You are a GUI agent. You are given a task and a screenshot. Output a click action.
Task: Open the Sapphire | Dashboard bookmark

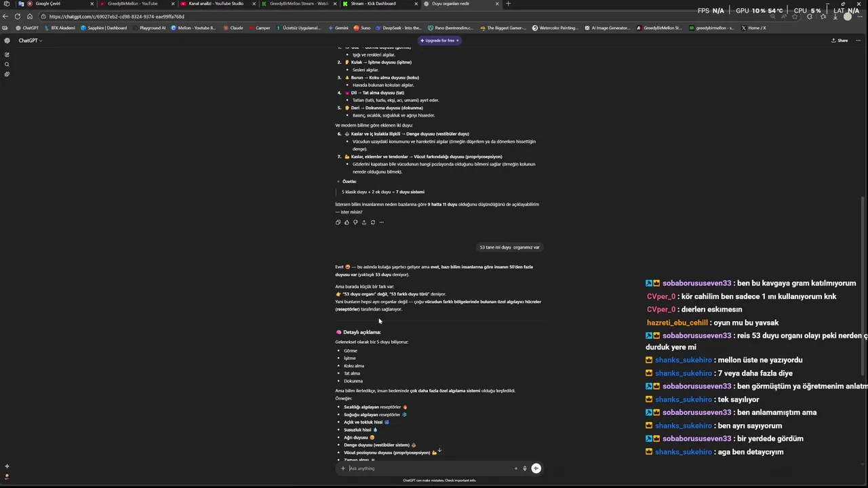pyautogui.click(x=103, y=28)
